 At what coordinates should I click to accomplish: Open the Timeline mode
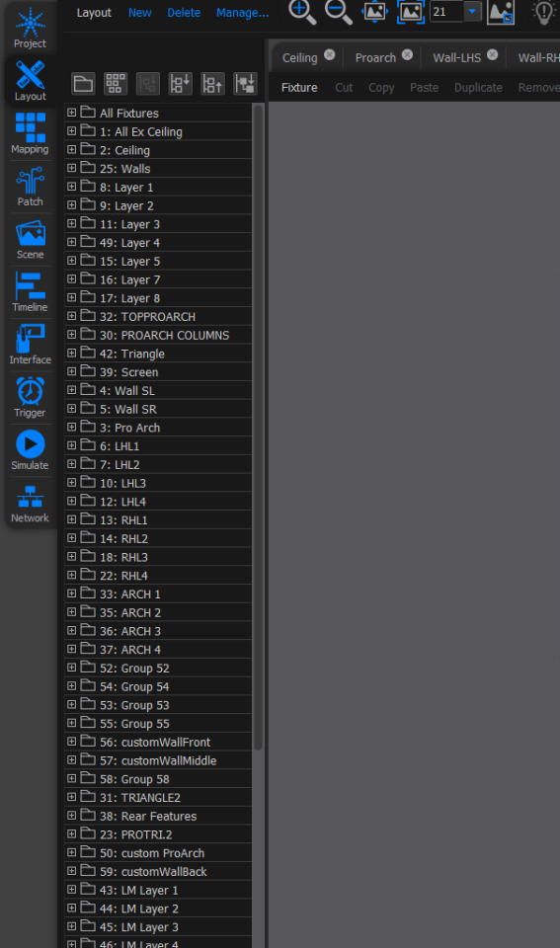pos(30,292)
